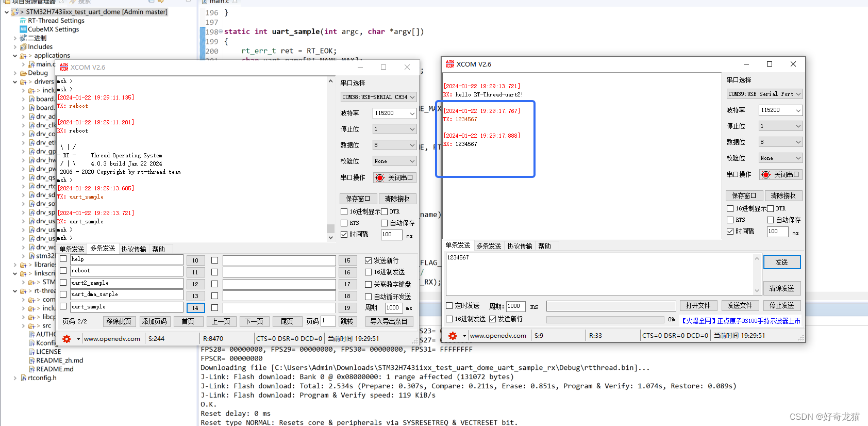This screenshot has width=868, height=426.
Task: Click 打开文件 button in right XCOM
Action: [698, 305]
